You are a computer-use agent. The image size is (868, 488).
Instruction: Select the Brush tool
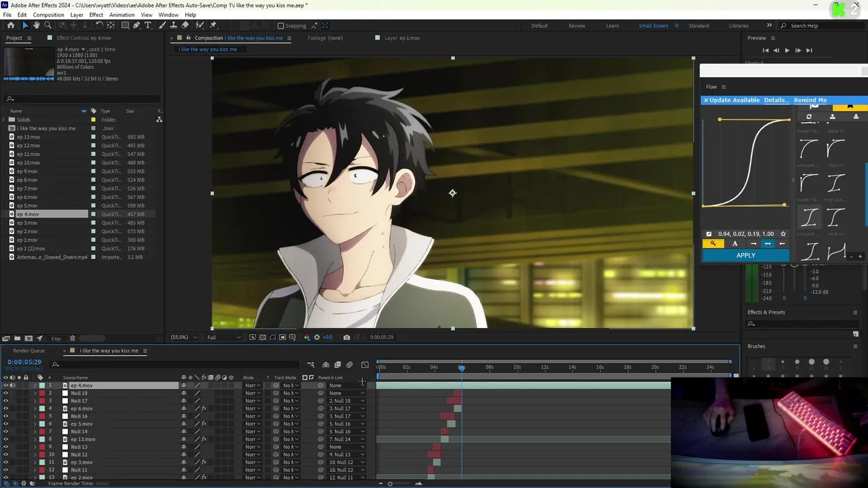click(161, 25)
